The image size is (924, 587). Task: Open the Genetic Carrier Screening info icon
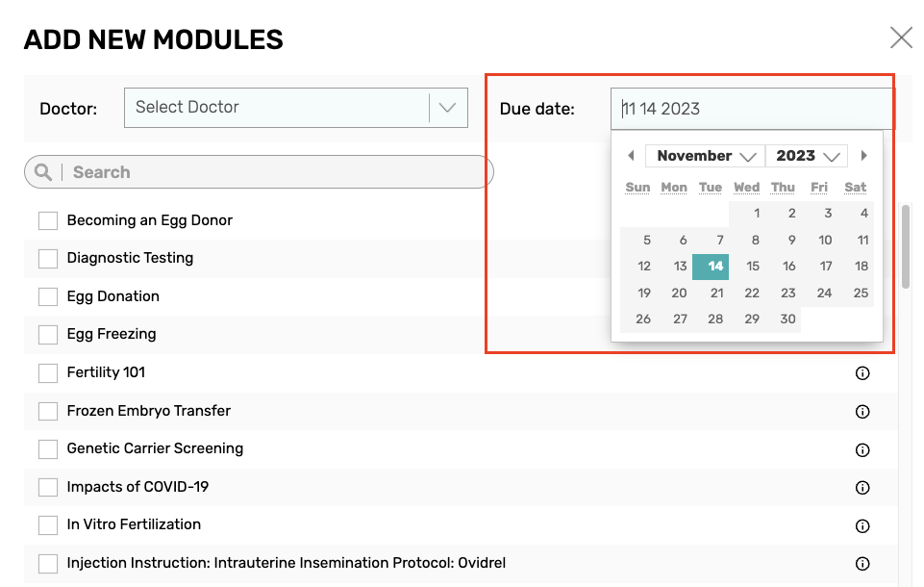pos(862,449)
